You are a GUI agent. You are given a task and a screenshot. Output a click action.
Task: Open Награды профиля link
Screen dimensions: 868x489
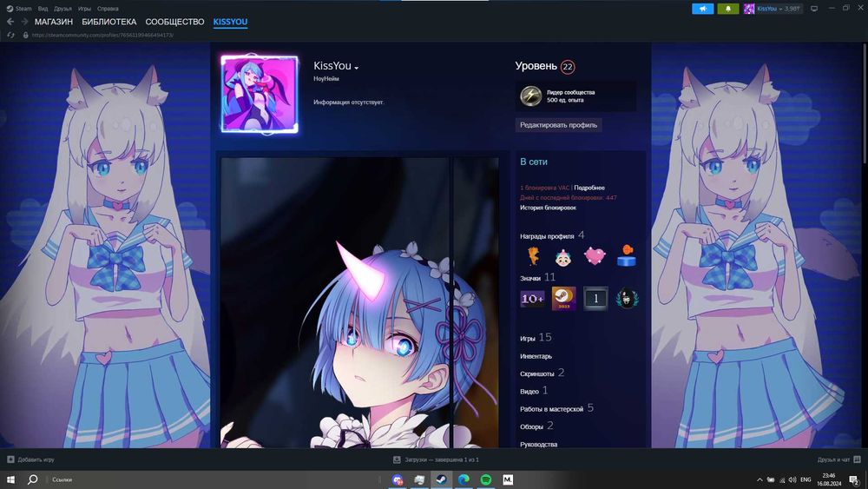[x=547, y=236]
